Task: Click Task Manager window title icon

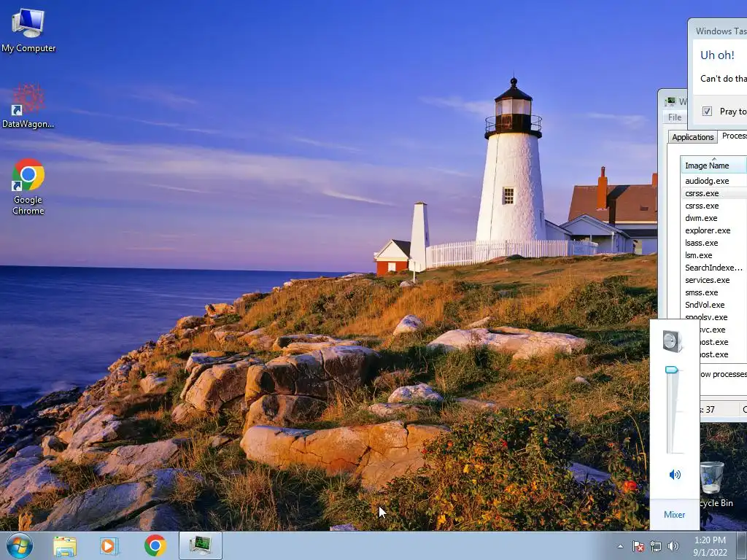Action: click(x=670, y=101)
